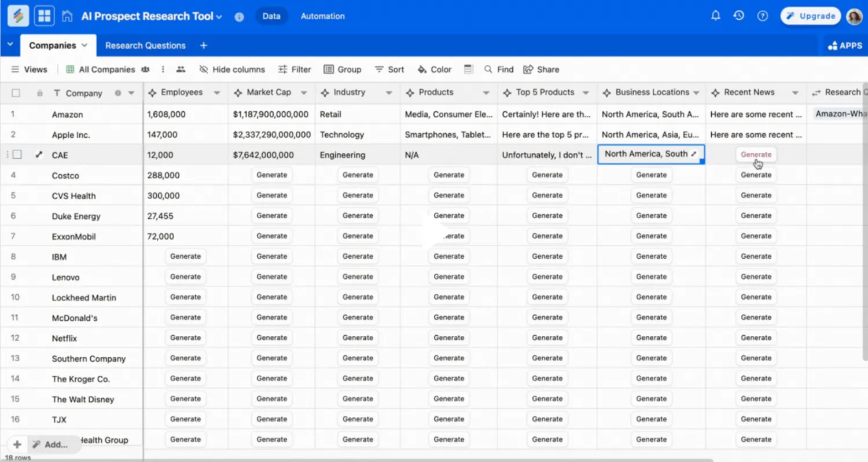This screenshot has width=868, height=462.
Task: Open user profile avatar
Action: click(x=854, y=16)
